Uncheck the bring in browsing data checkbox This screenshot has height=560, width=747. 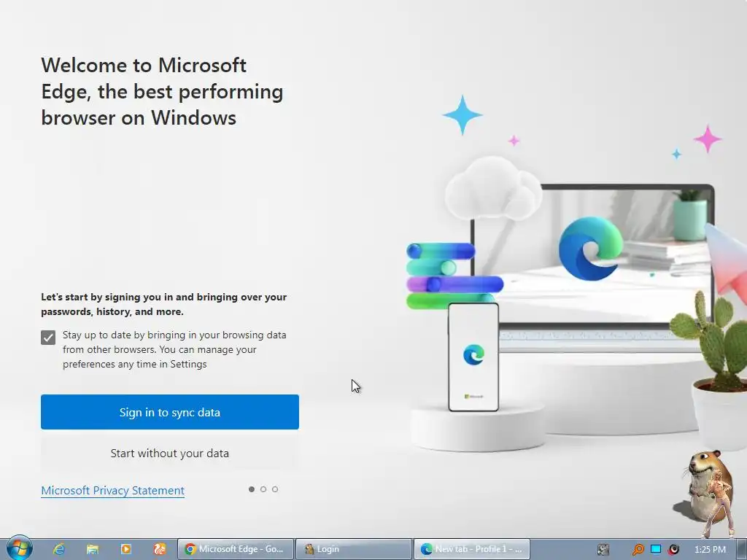point(48,338)
